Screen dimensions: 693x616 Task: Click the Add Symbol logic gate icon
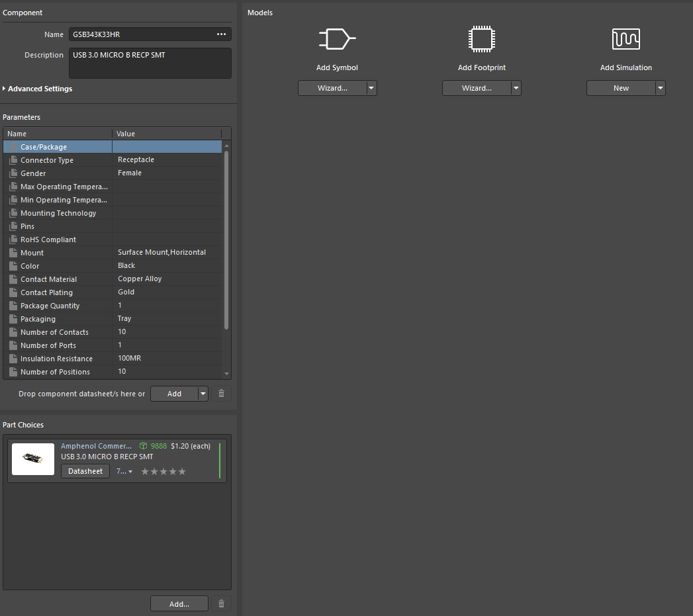pos(337,38)
